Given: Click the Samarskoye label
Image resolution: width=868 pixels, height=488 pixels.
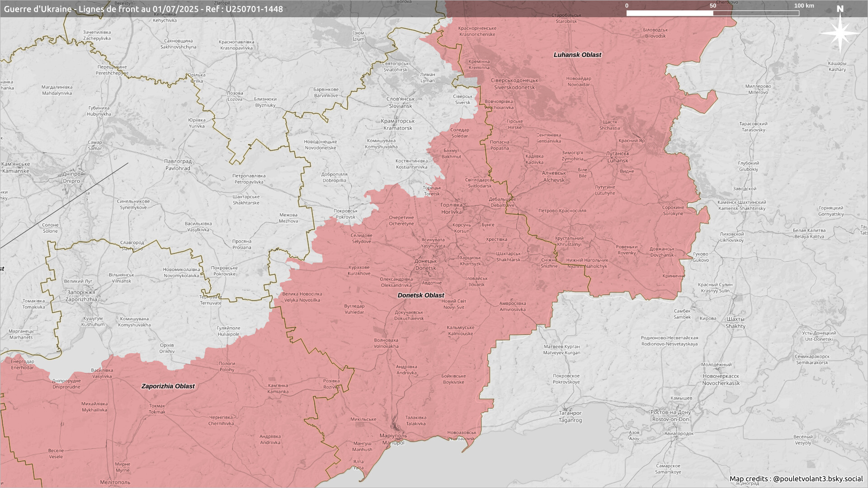Looking at the screenshot, I should (x=668, y=469).
